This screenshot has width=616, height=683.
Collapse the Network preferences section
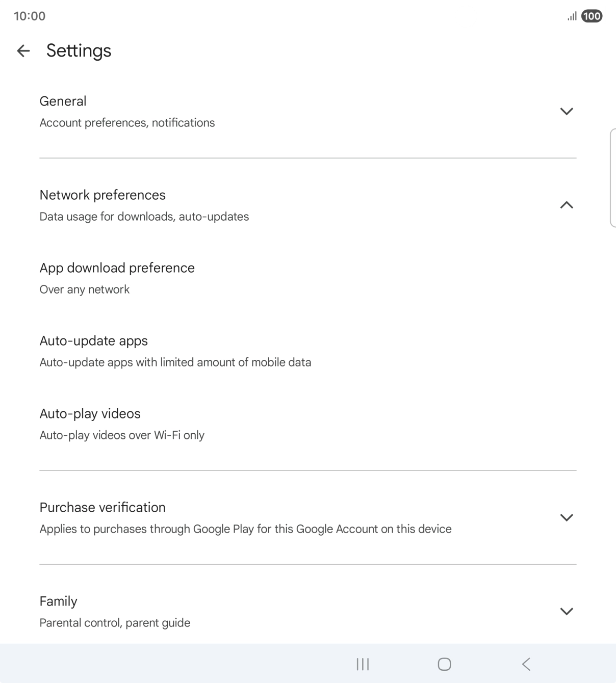(x=567, y=205)
